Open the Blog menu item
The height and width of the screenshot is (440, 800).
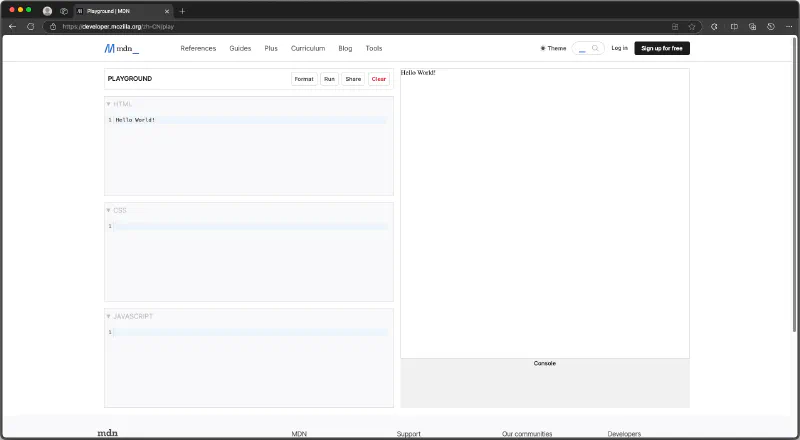(345, 48)
